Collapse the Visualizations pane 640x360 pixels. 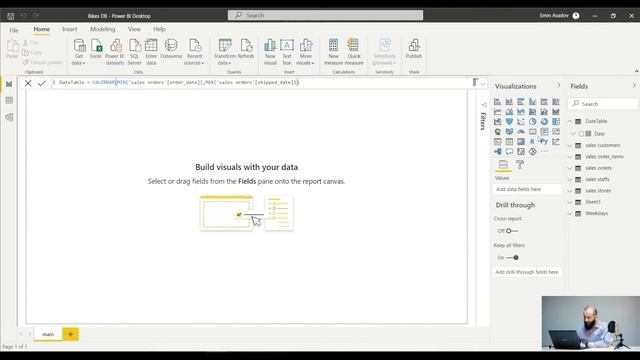tap(558, 85)
